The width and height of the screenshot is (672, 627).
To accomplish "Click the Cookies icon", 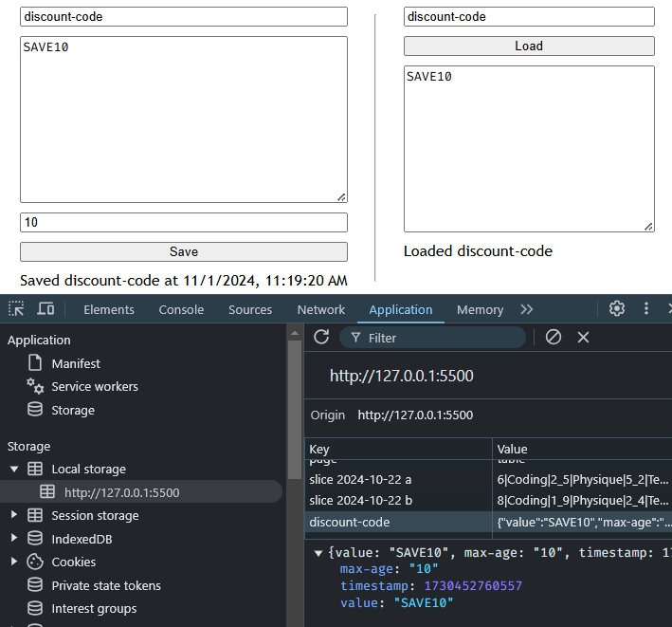I will [x=35, y=562].
